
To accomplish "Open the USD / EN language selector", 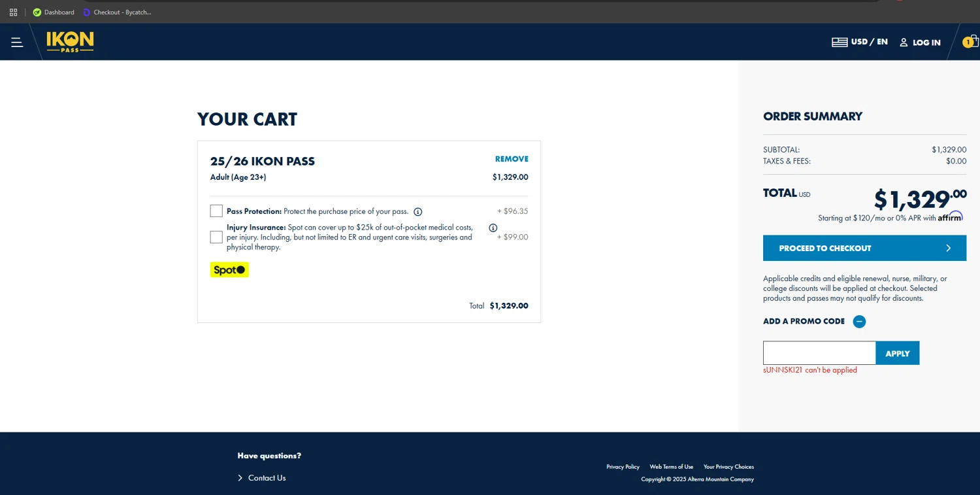I will pos(860,42).
